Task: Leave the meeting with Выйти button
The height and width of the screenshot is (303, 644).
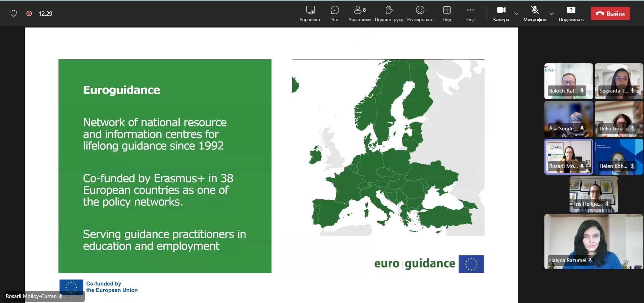Action: tap(610, 14)
